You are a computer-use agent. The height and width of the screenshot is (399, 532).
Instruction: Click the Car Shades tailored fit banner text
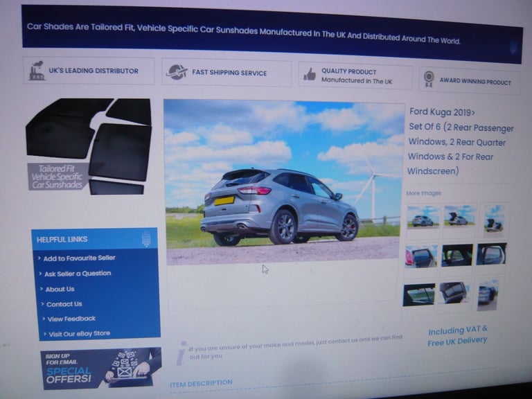[243, 33]
